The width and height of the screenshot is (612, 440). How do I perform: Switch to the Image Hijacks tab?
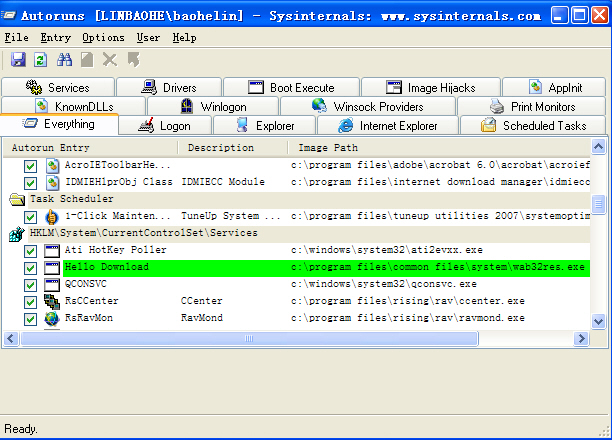point(431,87)
